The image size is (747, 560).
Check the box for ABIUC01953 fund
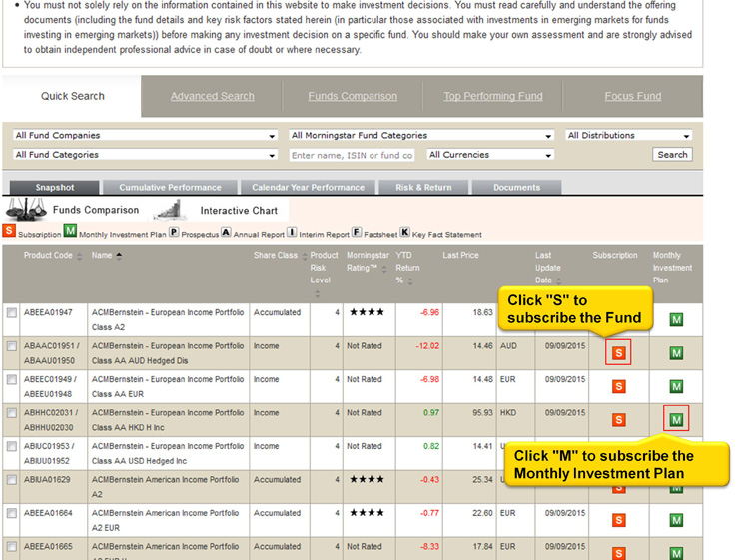click(x=12, y=446)
